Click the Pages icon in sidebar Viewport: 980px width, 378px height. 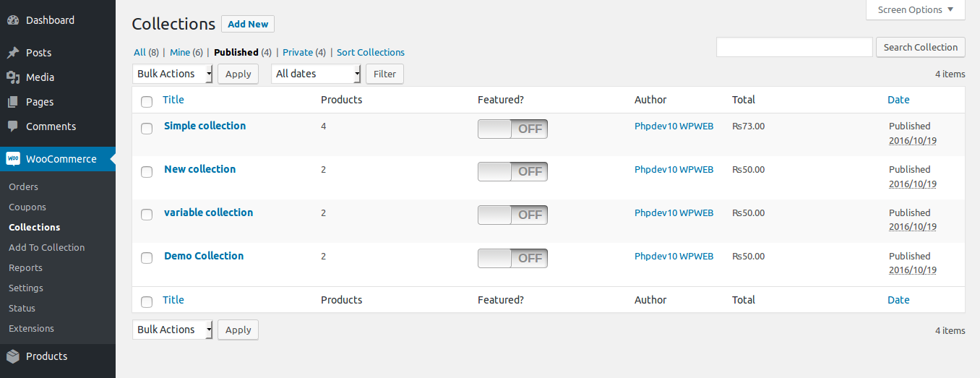tap(13, 102)
